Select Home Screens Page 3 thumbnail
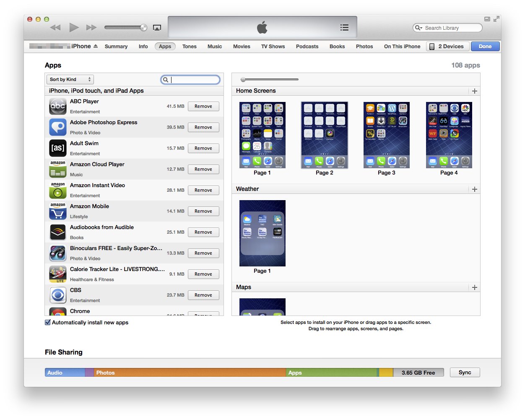The width and height of the screenshot is (525, 420). click(x=387, y=135)
